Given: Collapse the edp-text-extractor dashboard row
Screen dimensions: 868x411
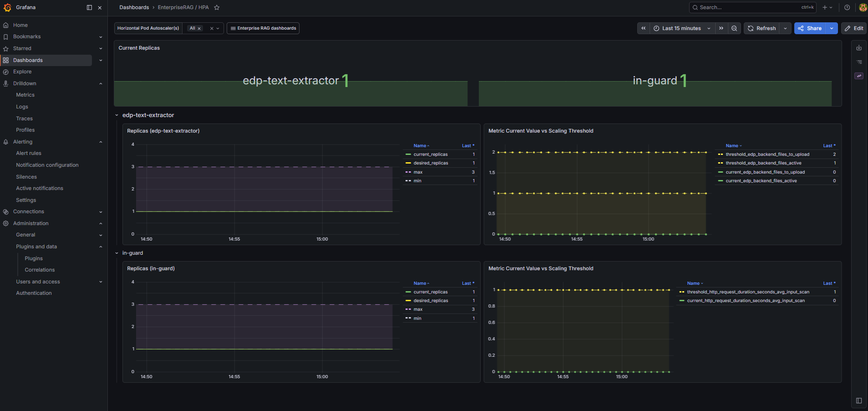Looking at the screenshot, I should tap(117, 115).
